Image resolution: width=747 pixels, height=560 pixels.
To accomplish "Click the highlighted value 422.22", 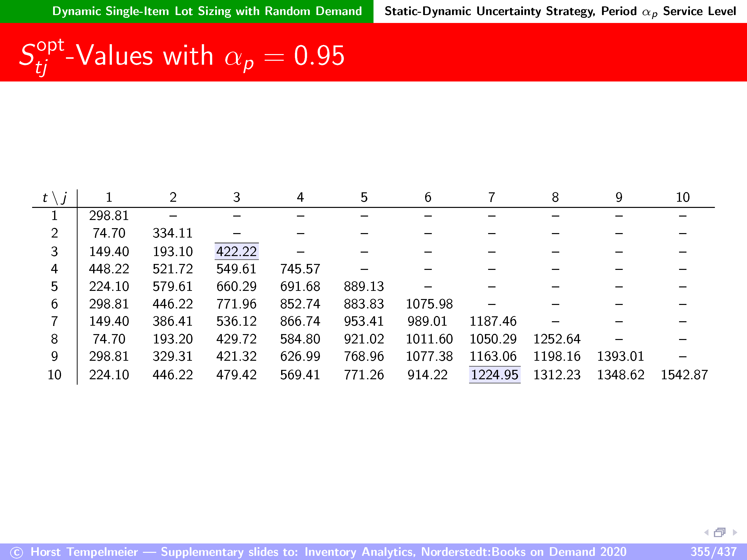I will [236, 251].
